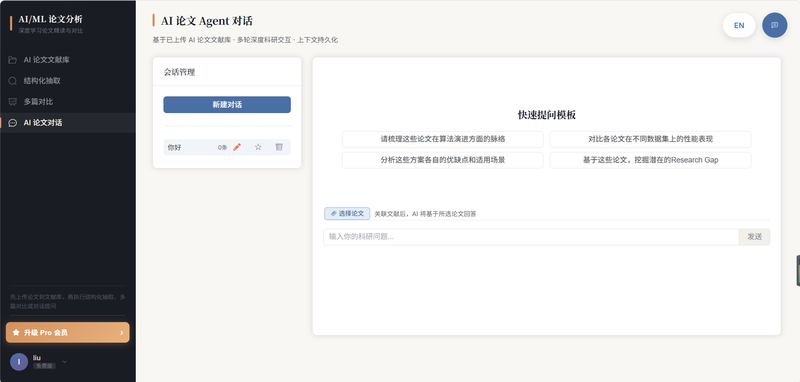Open the 结构化抽取 menu item
The height and width of the screenshot is (382, 800).
point(68,81)
